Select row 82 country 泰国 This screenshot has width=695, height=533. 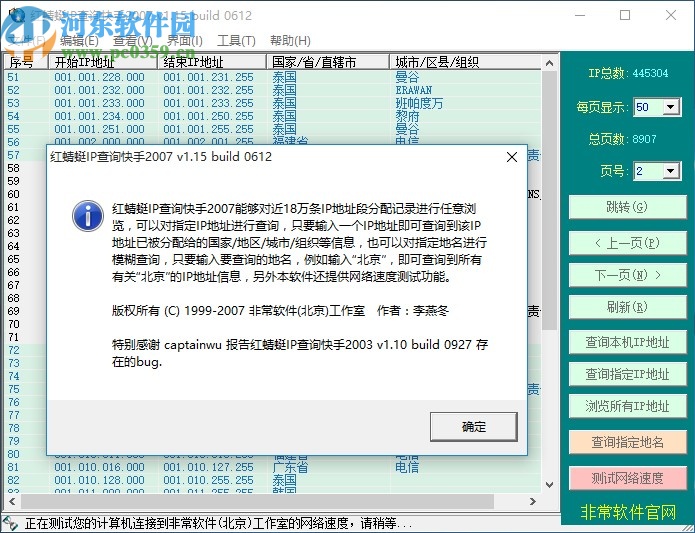[x=284, y=480]
